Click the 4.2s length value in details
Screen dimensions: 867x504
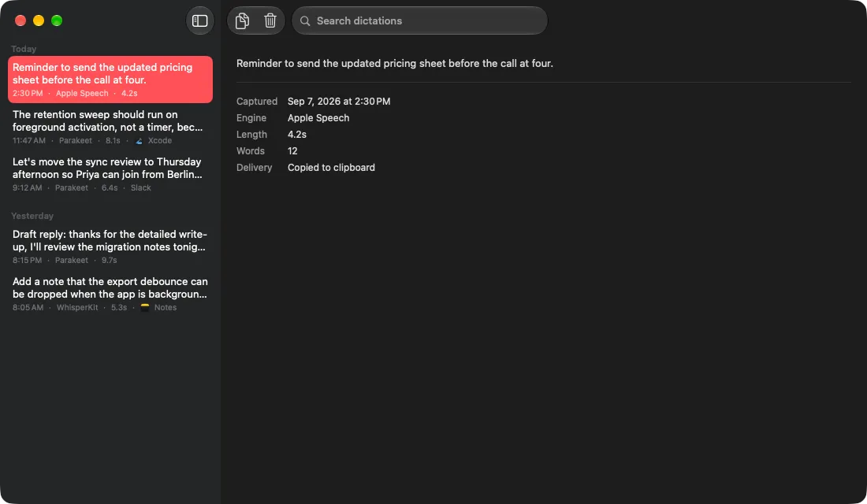pos(296,135)
